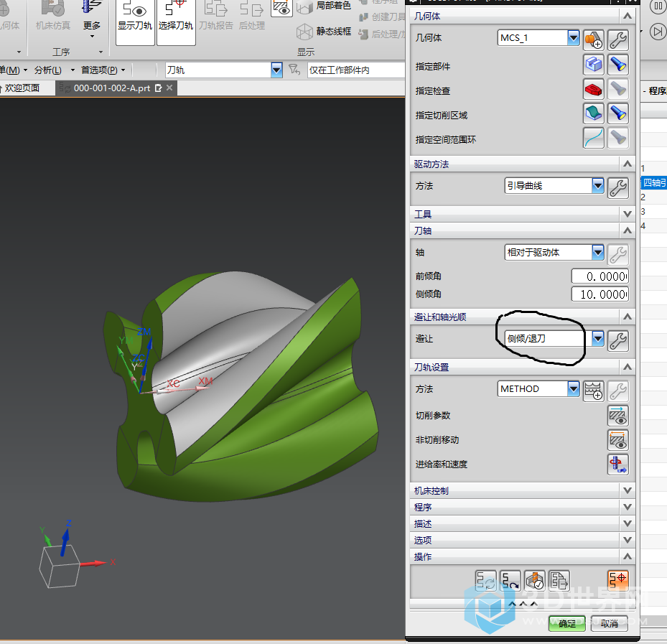Click the 指定部件 (specify part) icon

pyautogui.click(x=593, y=65)
